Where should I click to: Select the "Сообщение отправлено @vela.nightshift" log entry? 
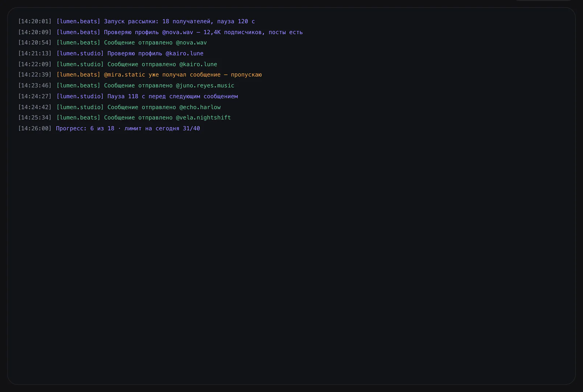(125, 118)
